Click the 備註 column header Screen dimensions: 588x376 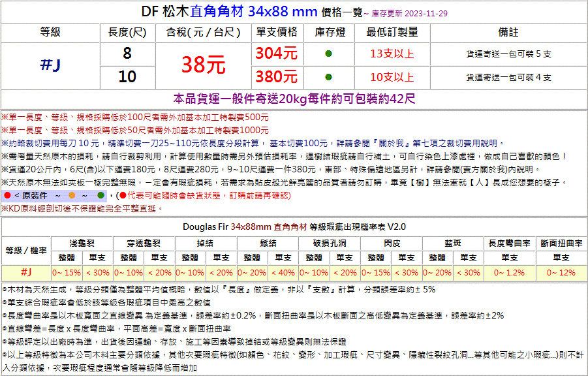(x=508, y=32)
